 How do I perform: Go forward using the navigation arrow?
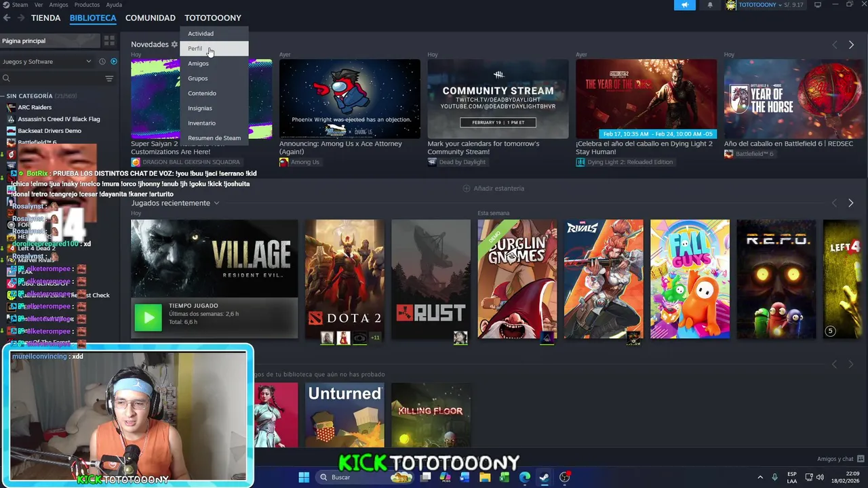(x=21, y=18)
